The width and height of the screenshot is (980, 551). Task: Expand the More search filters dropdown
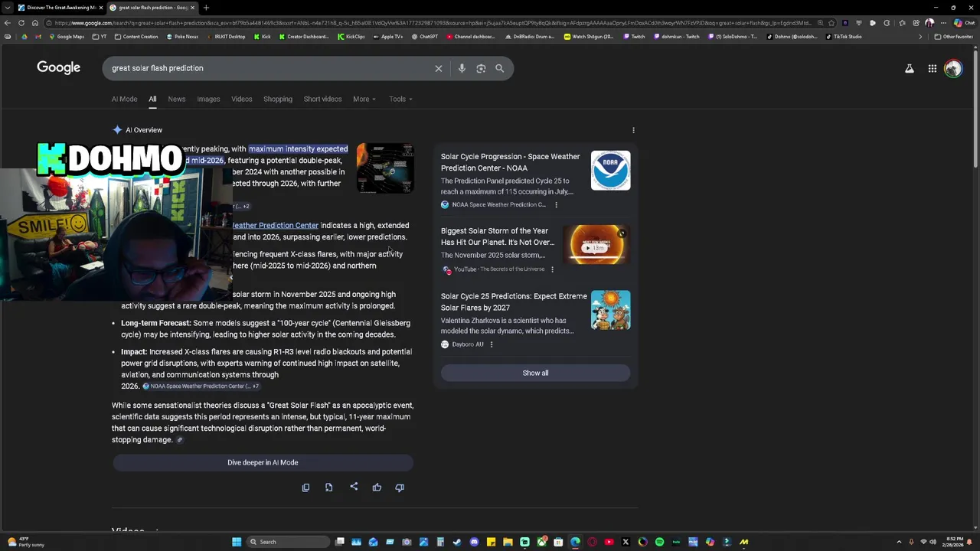pyautogui.click(x=364, y=99)
